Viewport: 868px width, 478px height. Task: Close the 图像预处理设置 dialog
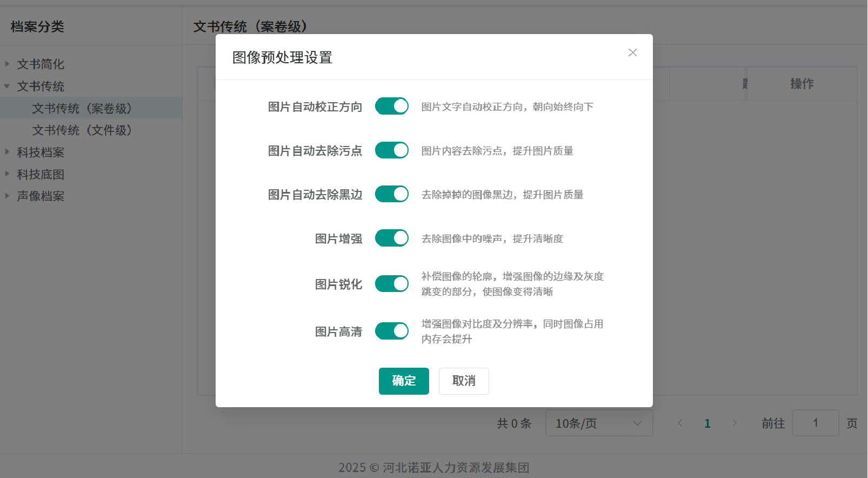coord(632,52)
